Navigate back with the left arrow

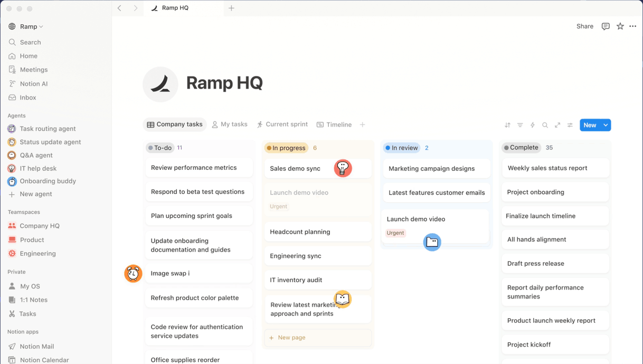click(x=120, y=8)
